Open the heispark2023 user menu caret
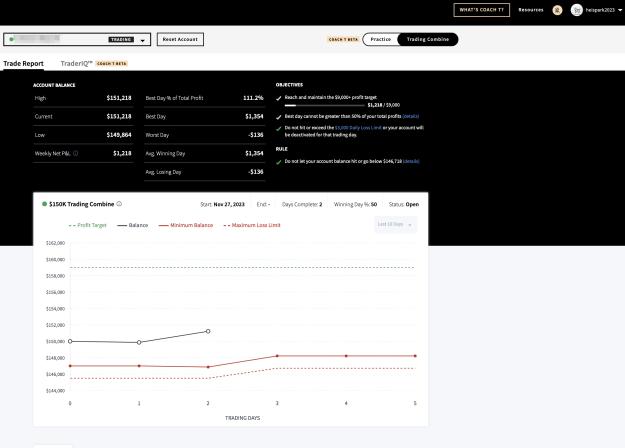Viewport: 625px width, 448px height. (x=620, y=10)
